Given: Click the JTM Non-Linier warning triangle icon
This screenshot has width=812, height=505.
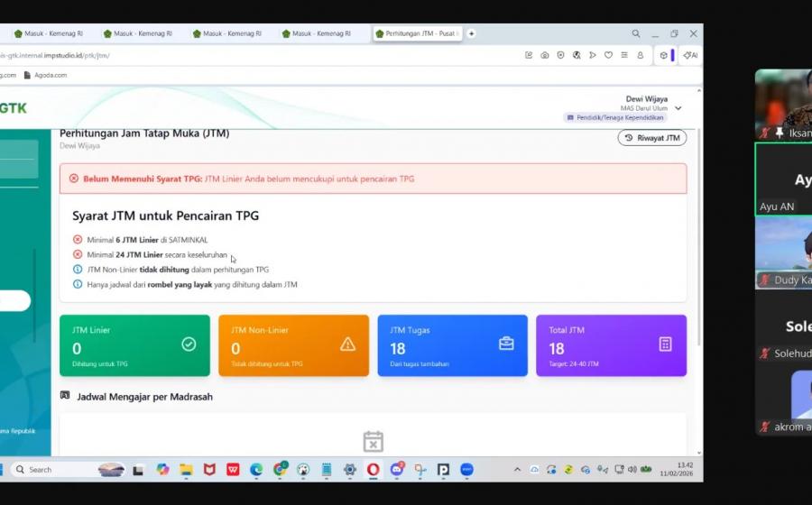Looking at the screenshot, I should tap(347, 344).
